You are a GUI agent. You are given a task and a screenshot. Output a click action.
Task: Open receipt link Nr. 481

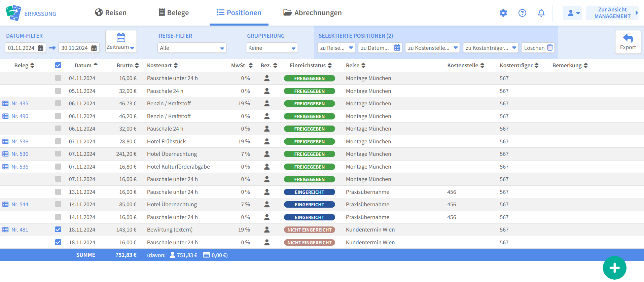[x=20, y=230]
